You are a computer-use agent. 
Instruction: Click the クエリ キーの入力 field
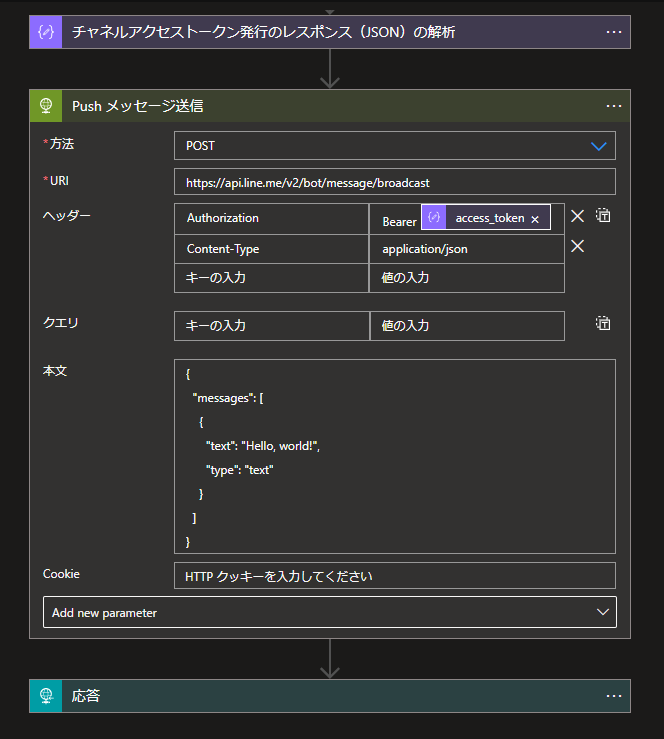coord(271,326)
